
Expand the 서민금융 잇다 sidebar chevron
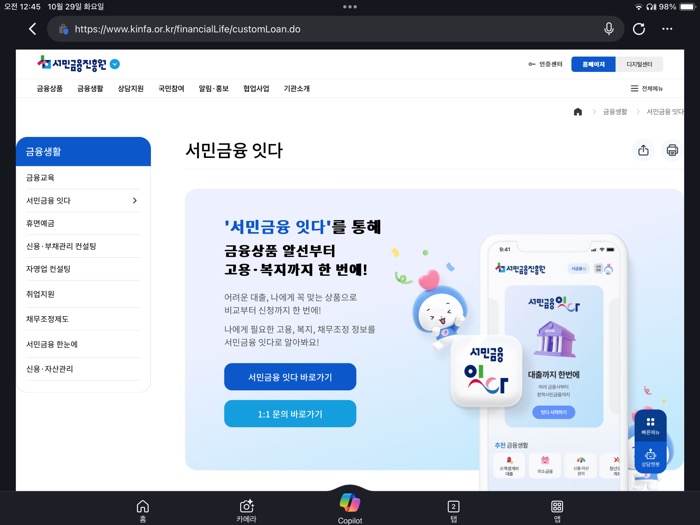click(x=134, y=200)
